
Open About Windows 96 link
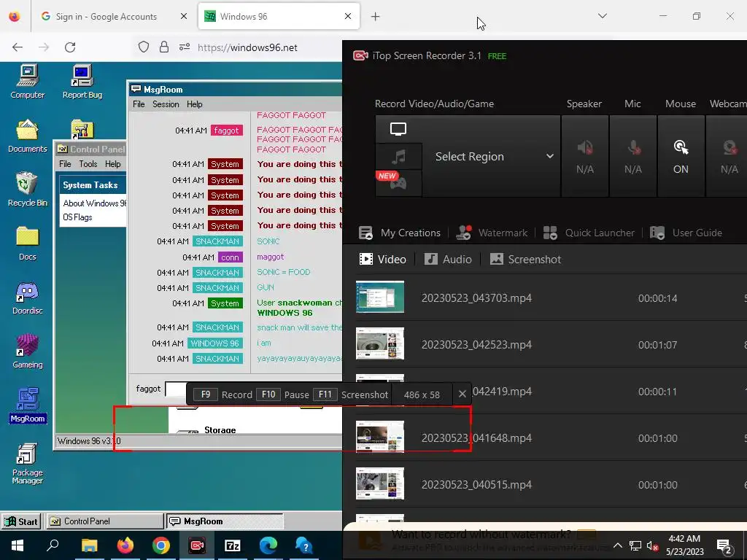(x=94, y=203)
